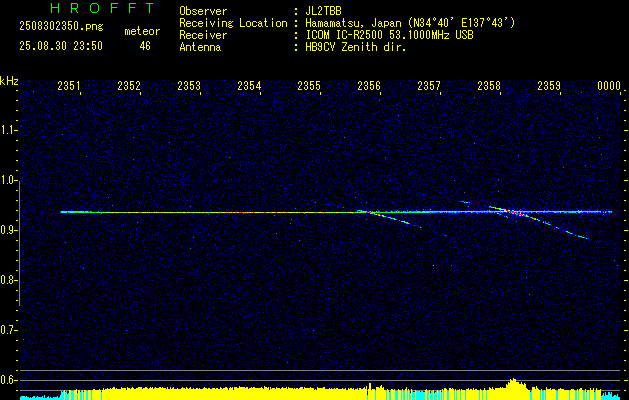
Task: Click the 2359 time marker
Action: coord(548,86)
